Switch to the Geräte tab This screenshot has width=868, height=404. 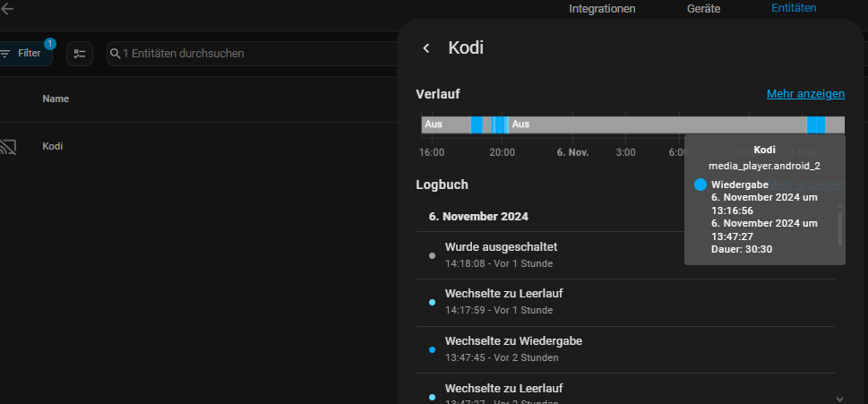coord(703,9)
